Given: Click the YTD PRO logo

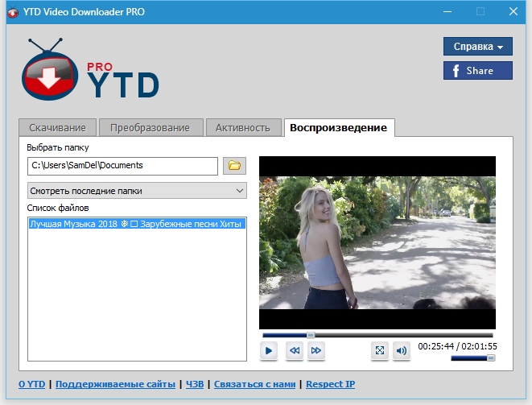Looking at the screenshot, I should 90,72.
